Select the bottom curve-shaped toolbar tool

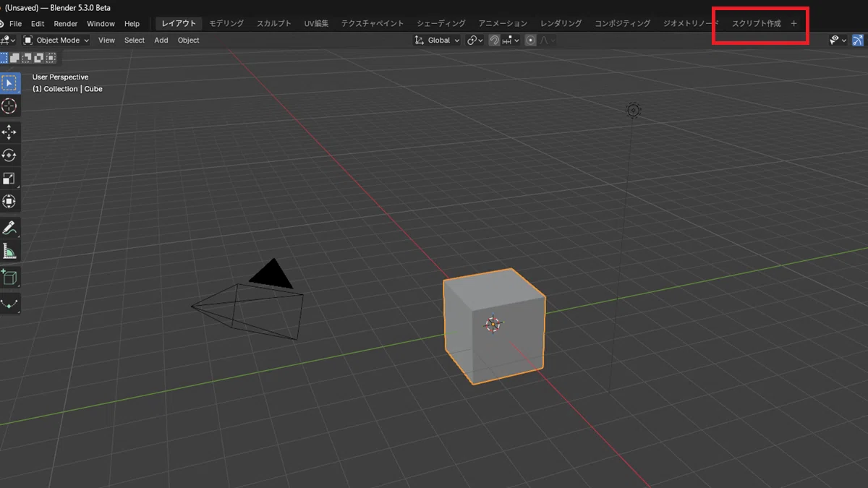9,304
